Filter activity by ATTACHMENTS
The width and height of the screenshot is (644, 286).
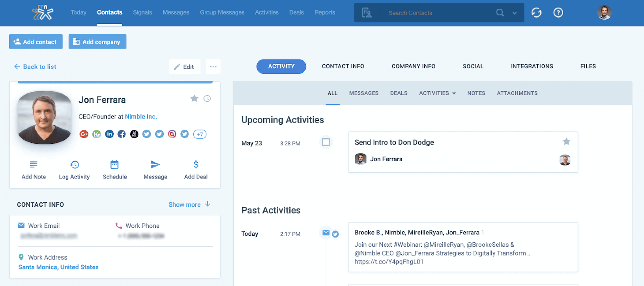click(517, 93)
